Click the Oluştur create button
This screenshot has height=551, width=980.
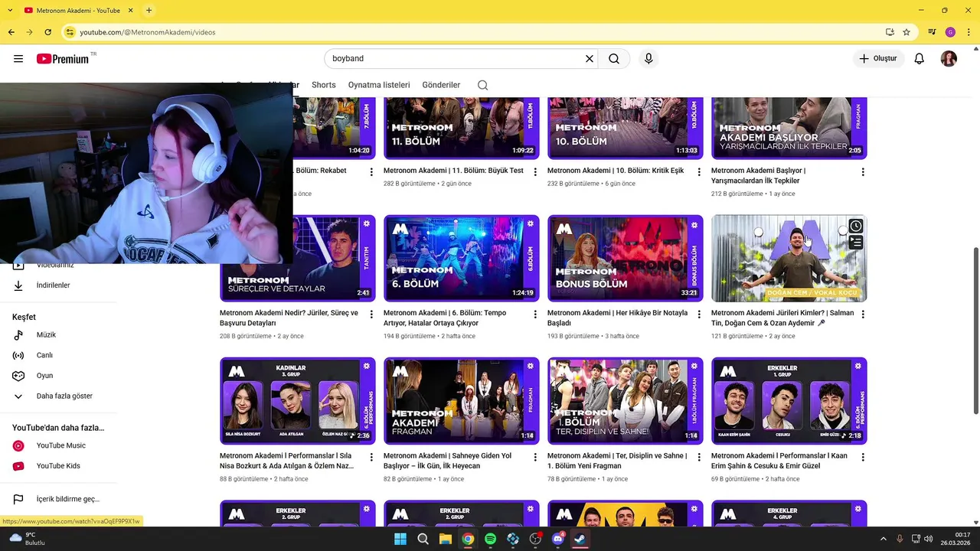pyautogui.click(x=878, y=59)
